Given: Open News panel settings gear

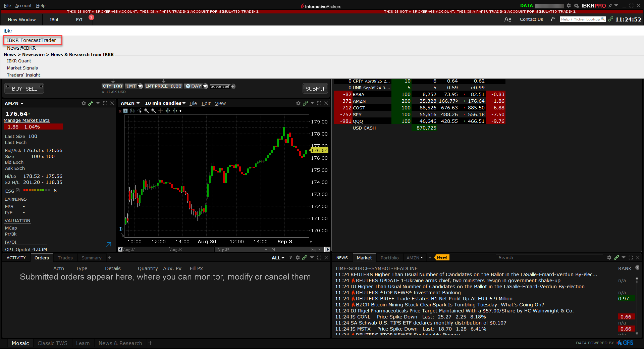Looking at the screenshot, I should [609, 258].
